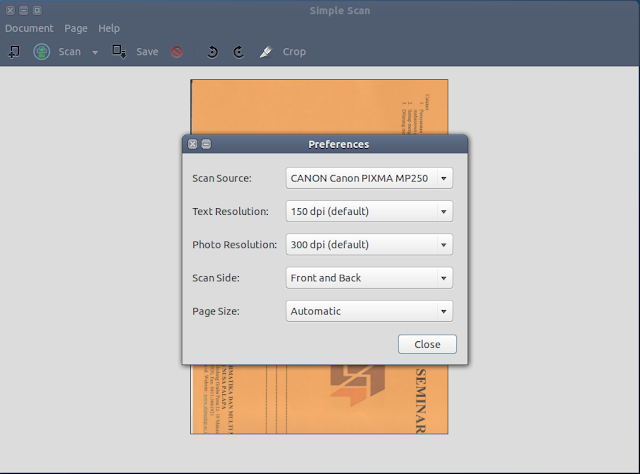Click the Scan label in toolbar

pos(69,52)
